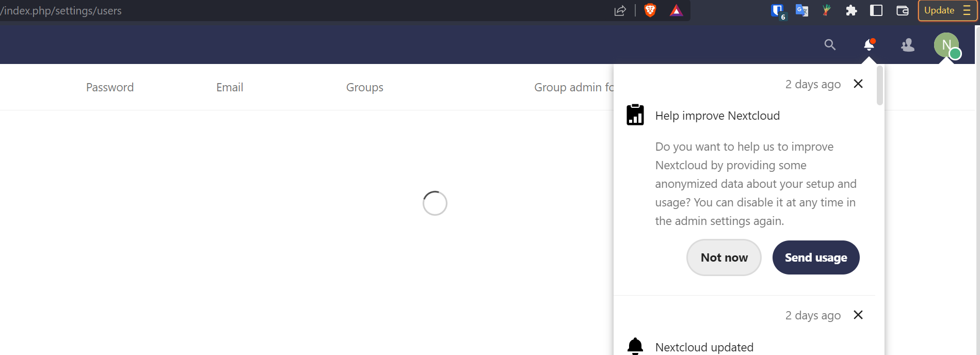
Task: Click the address bar URL text
Action: pyautogui.click(x=61, y=11)
